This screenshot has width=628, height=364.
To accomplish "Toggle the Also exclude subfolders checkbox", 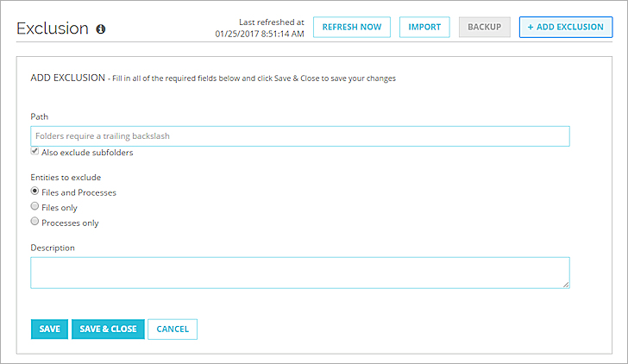I will tap(35, 152).
